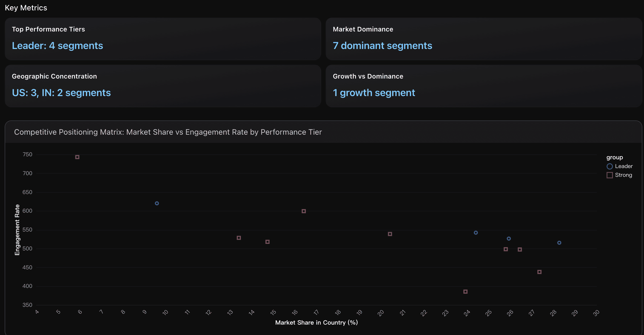Click the rightmost Leader point near 28% share

click(x=559, y=242)
